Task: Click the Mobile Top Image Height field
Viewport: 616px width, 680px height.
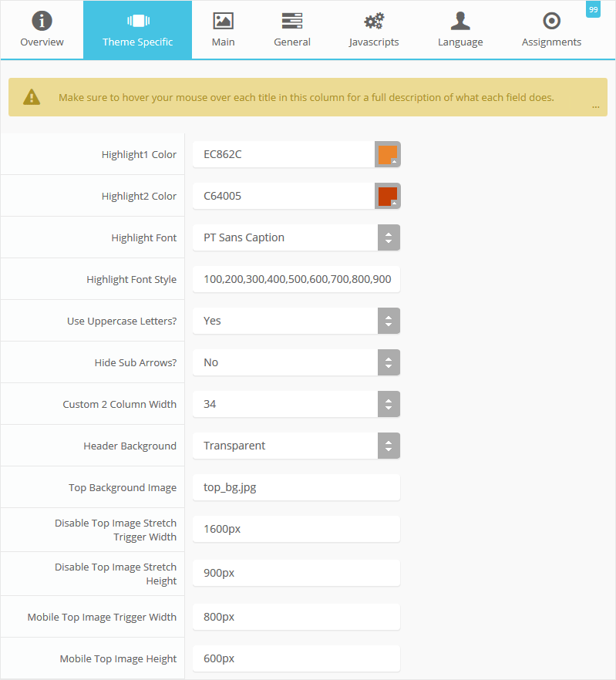Action: point(296,658)
